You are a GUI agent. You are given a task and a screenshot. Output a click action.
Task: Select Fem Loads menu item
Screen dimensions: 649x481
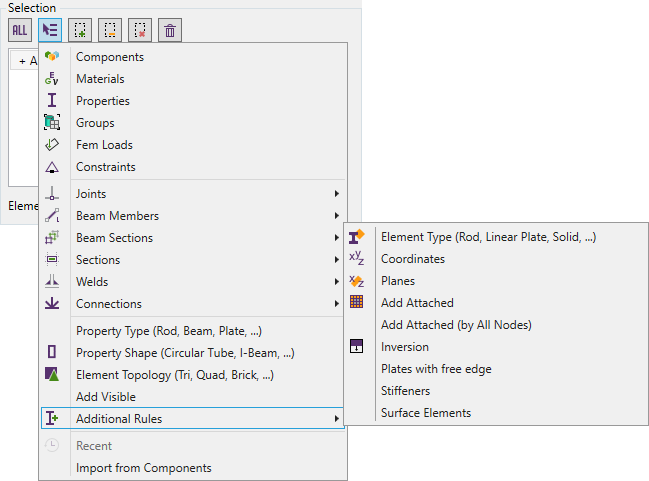coord(104,145)
